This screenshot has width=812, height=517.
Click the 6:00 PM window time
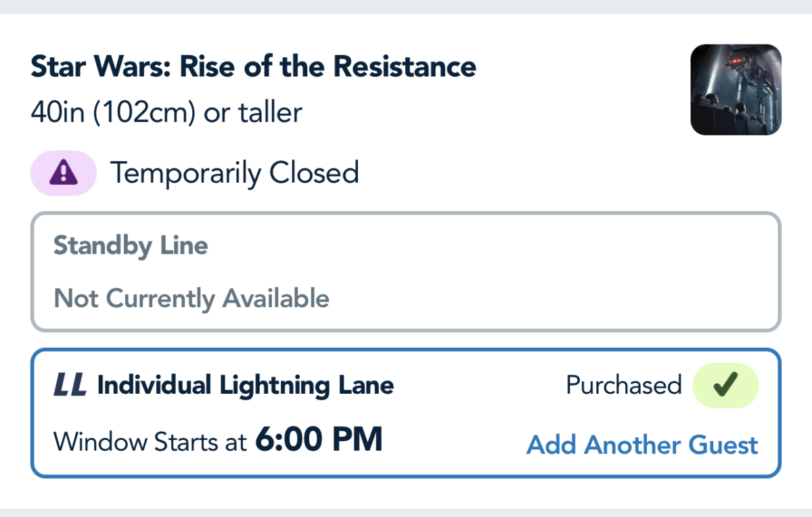pos(319,441)
